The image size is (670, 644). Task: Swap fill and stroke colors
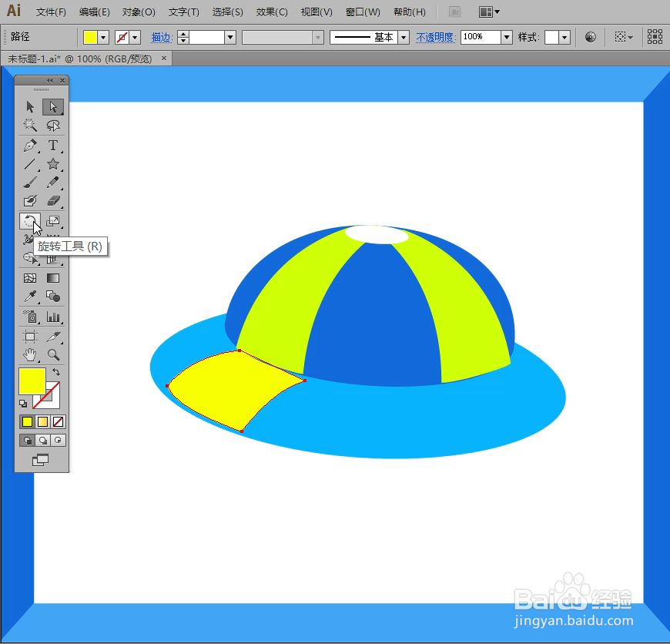56,372
